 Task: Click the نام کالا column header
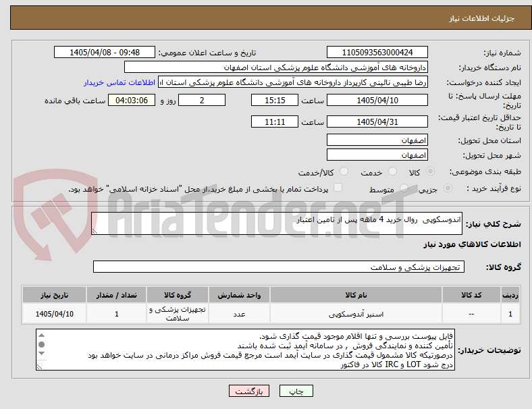(x=356, y=295)
